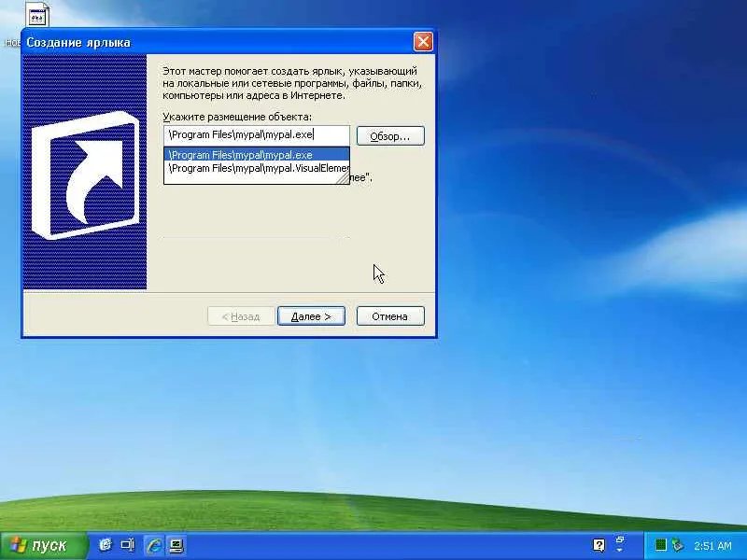Click the Отмена button
Image resolution: width=747 pixels, height=560 pixels.
(390, 316)
